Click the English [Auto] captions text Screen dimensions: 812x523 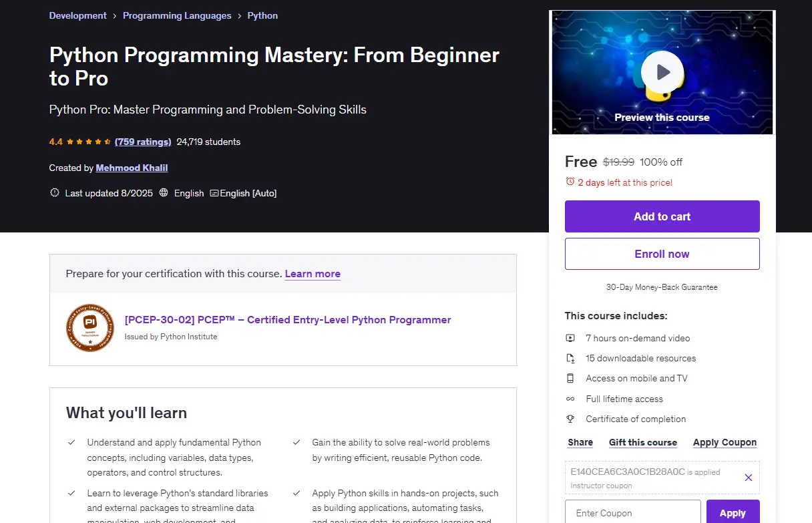pos(248,193)
